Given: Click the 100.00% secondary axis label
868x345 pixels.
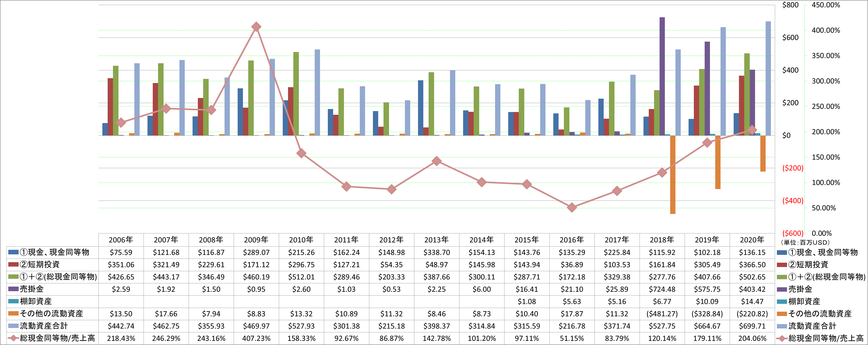Looking at the screenshot, I should point(826,183).
